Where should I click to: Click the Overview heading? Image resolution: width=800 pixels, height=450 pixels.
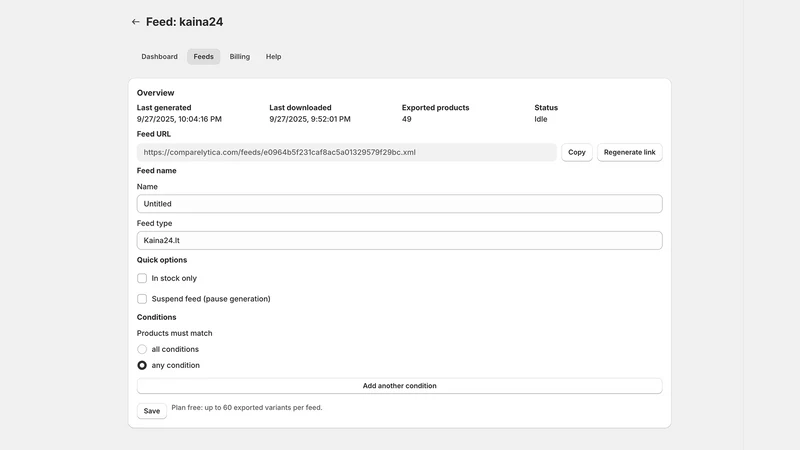tap(155, 93)
